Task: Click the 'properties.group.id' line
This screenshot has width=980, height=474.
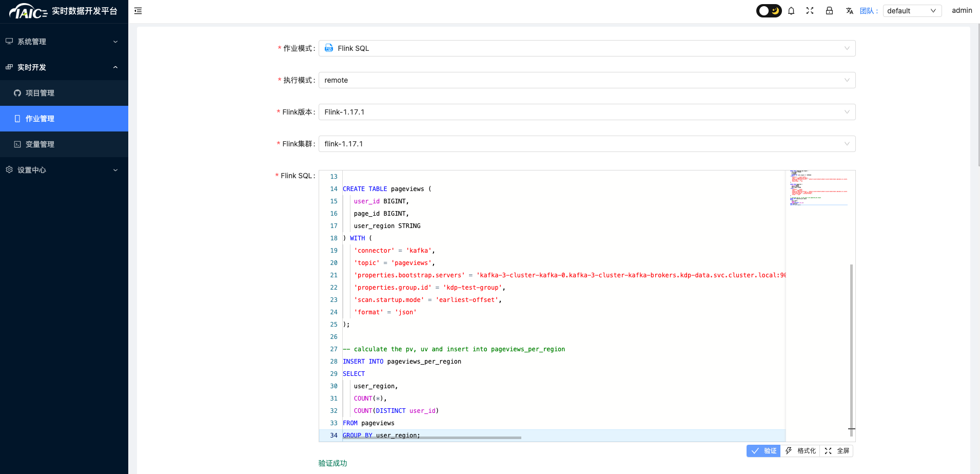Action: tap(429, 288)
